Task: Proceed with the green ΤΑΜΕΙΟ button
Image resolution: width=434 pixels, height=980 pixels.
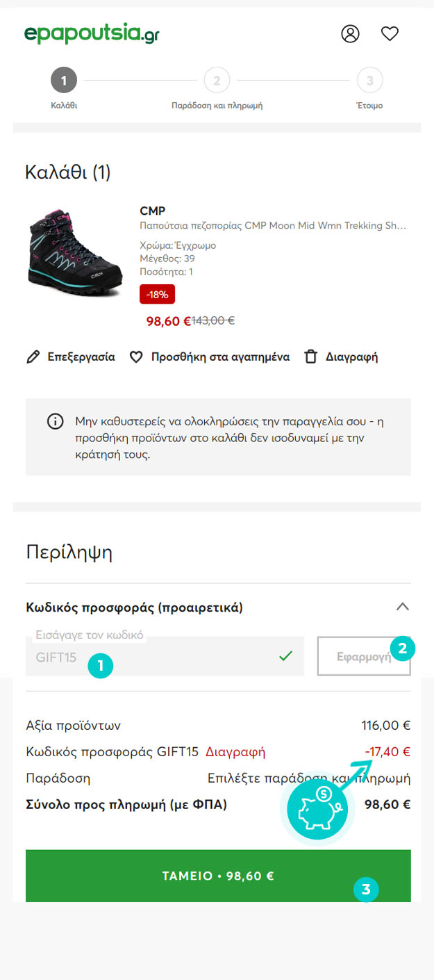Action: (218, 876)
